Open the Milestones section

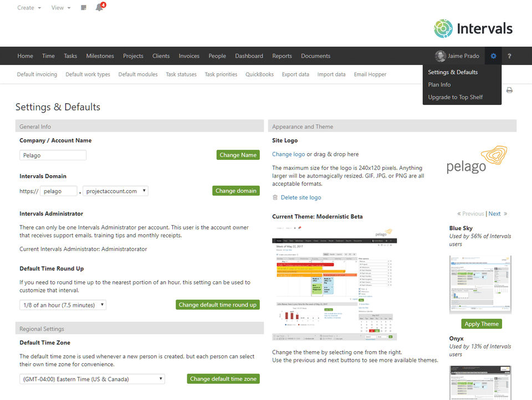(x=100, y=56)
